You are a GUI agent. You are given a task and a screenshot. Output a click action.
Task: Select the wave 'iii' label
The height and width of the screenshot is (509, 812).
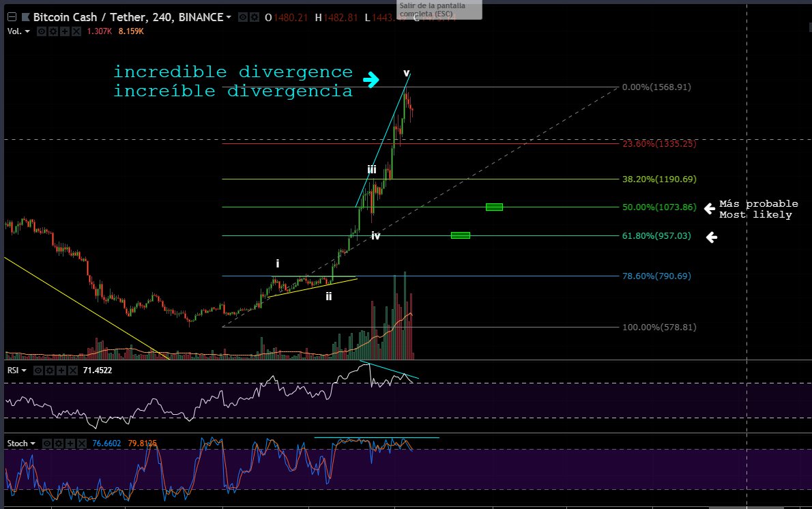(372, 169)
